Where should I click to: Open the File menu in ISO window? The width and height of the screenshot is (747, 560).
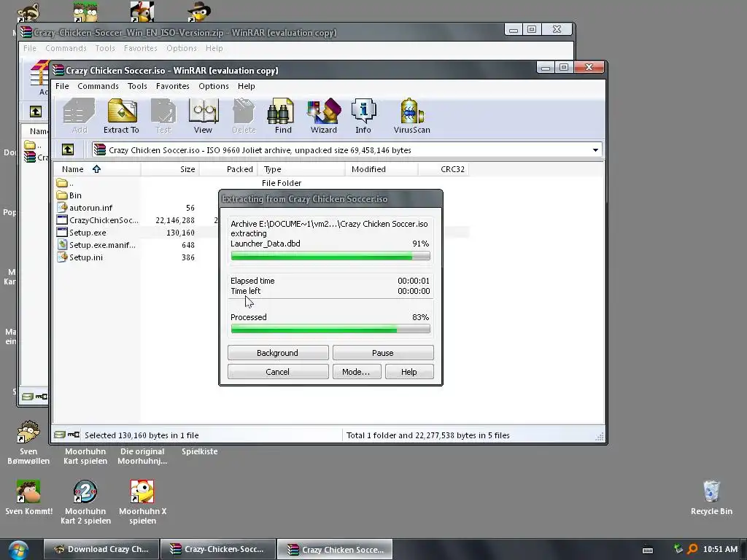[x=62, y=86]
